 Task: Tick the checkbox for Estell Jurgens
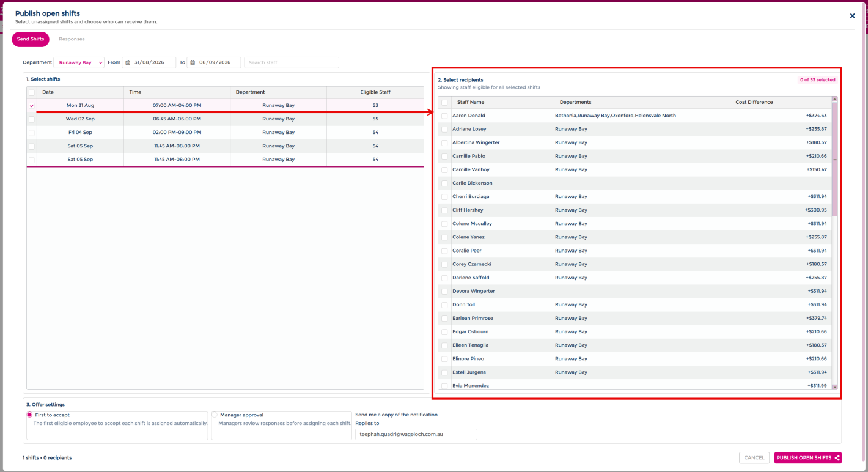point(444,372)
